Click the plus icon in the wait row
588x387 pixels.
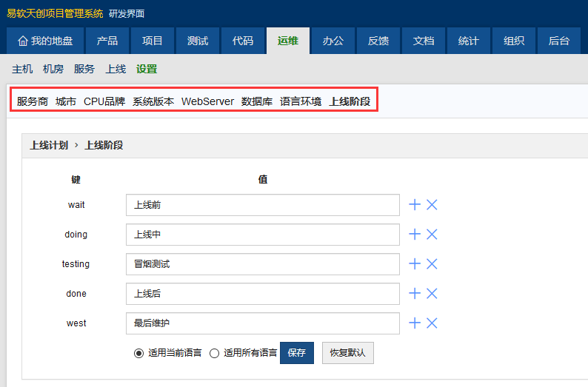[415, 204]
